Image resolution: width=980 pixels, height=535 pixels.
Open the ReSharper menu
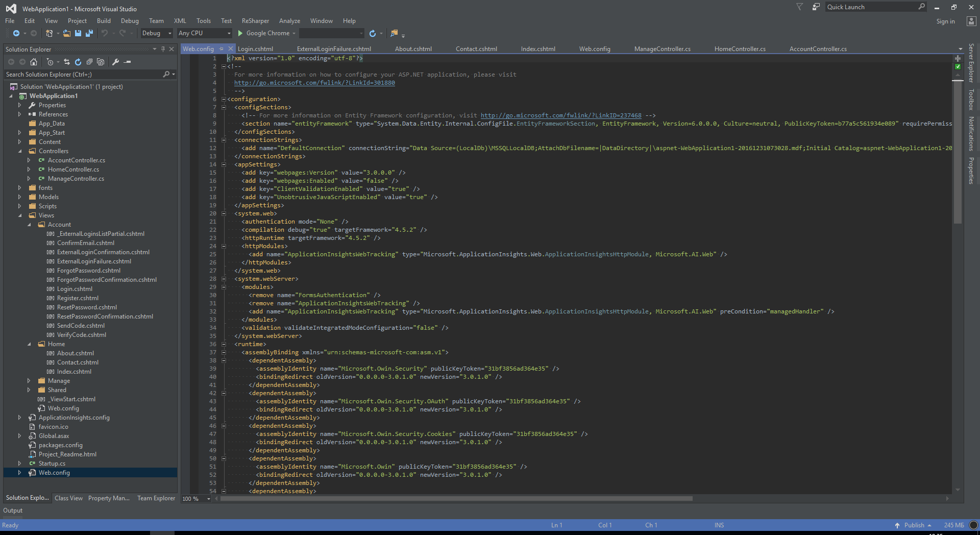click(x=255, y=21)
